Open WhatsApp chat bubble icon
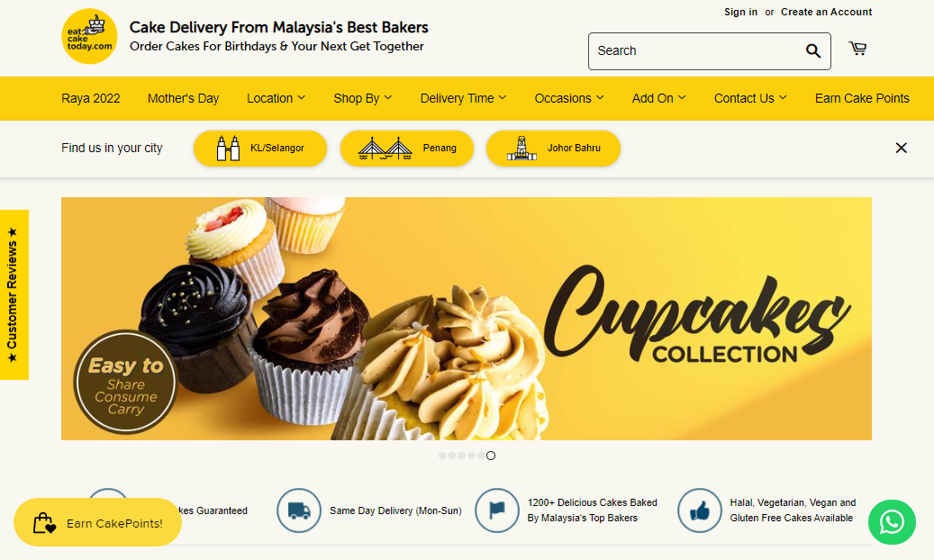934x560 pixels. click(892, 522)
